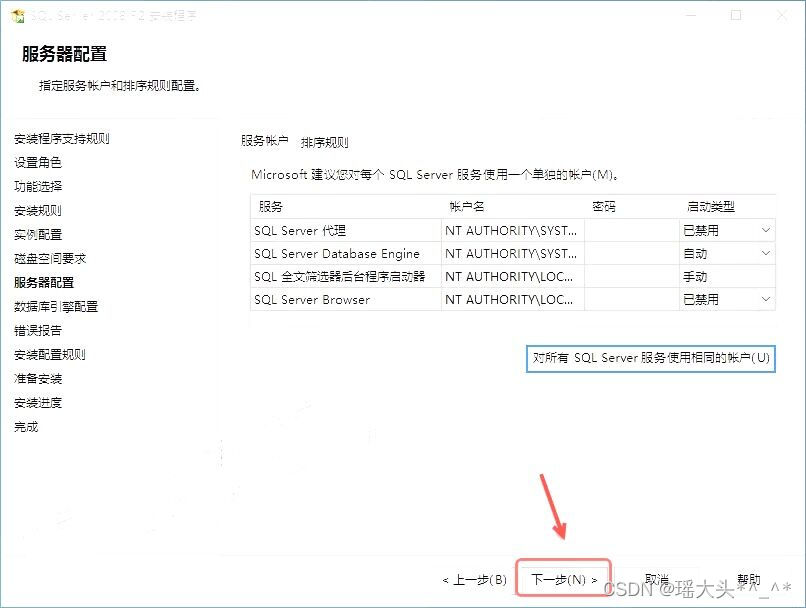Image resolution: width=806 pixels, height=608 pixels.
Task: Click the 密码 column header
Action: tap(632, 207)
